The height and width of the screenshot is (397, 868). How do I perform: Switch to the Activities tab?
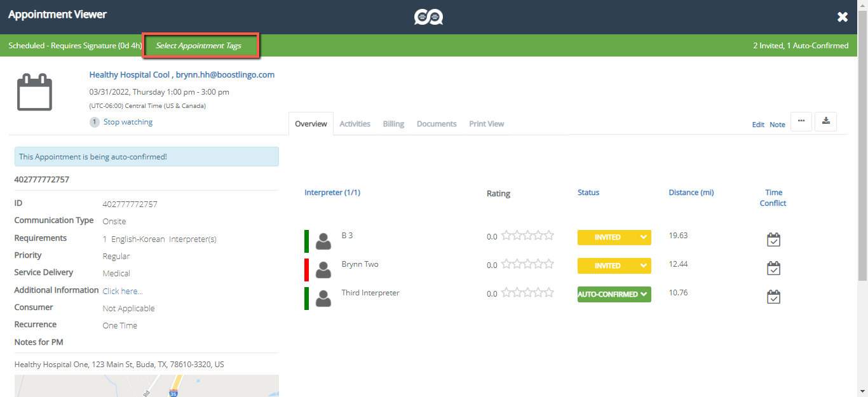point(355,124)
